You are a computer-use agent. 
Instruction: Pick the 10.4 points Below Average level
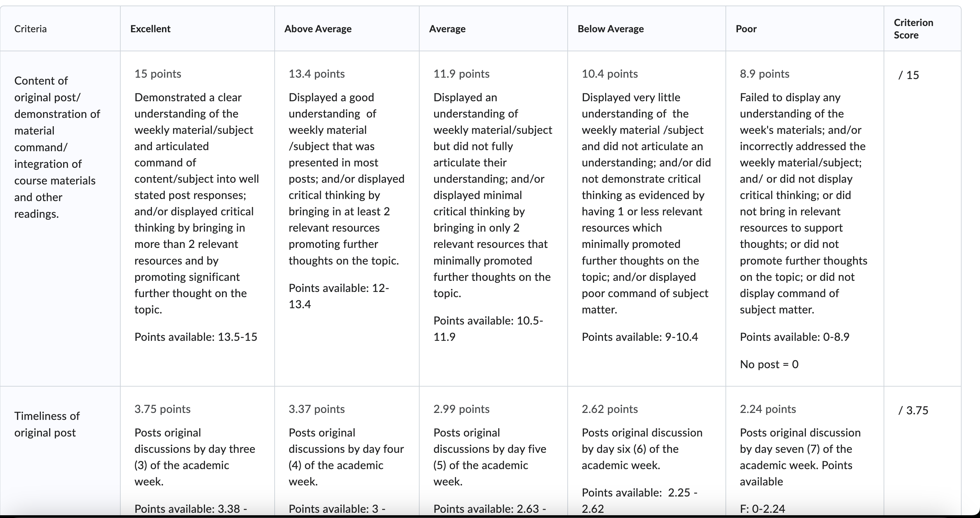coord(646,219)
